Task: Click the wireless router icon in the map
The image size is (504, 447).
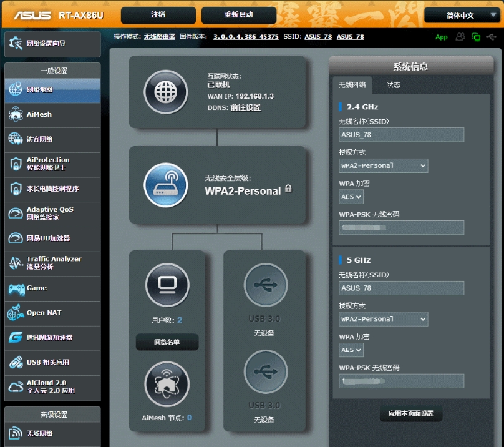Action: coord(165,185)
